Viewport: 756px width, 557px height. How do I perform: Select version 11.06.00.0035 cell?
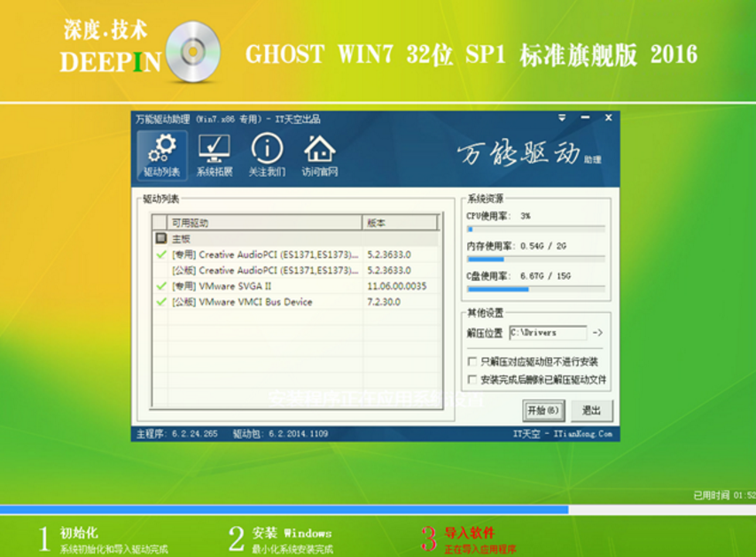pyautogui.click(x=397, y=286)
